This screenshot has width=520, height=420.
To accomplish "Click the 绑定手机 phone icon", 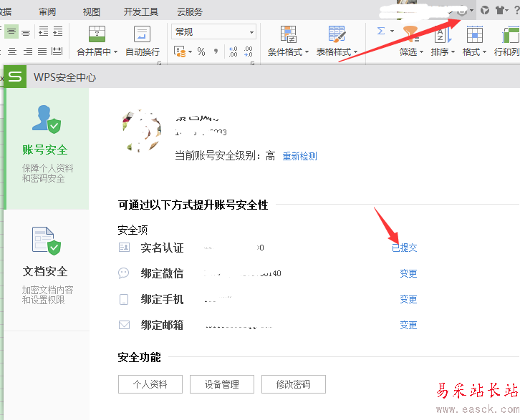I will click(x=124, y=299).
